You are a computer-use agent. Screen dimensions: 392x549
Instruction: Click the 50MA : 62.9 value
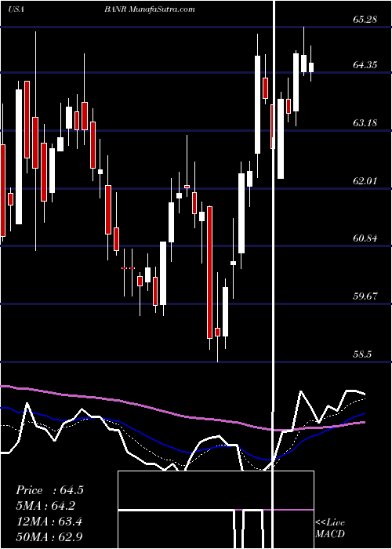click(x=49, y=536)
